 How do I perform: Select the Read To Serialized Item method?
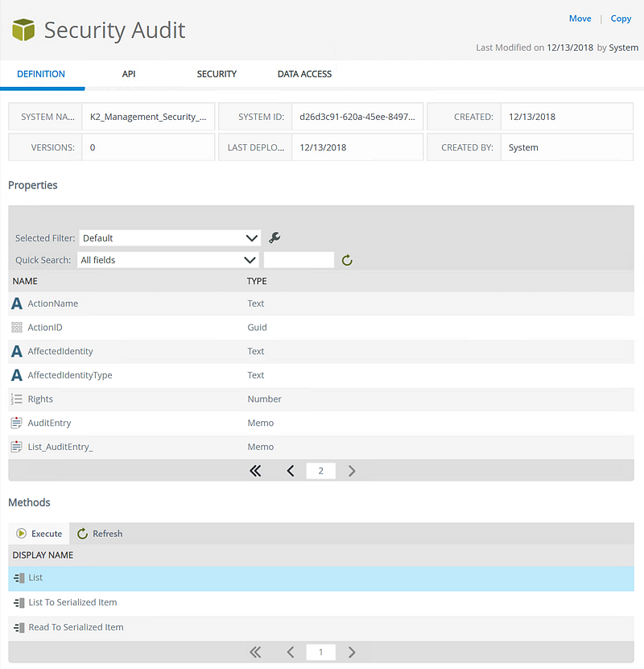coord(76,627)
